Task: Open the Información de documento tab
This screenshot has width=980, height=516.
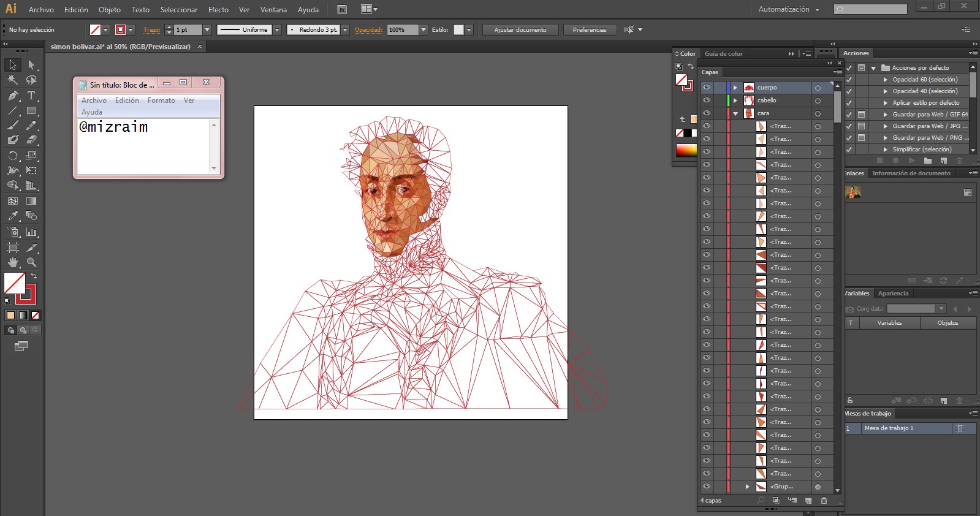Action: click(911, 173)
